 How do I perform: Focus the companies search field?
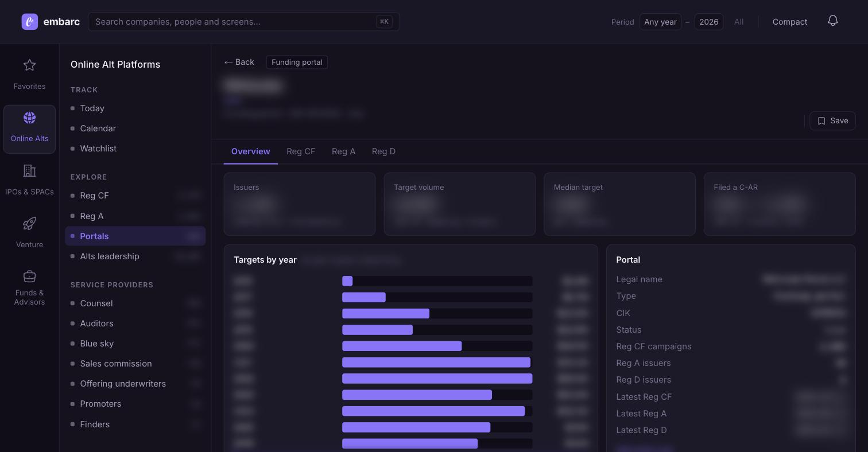243,22
